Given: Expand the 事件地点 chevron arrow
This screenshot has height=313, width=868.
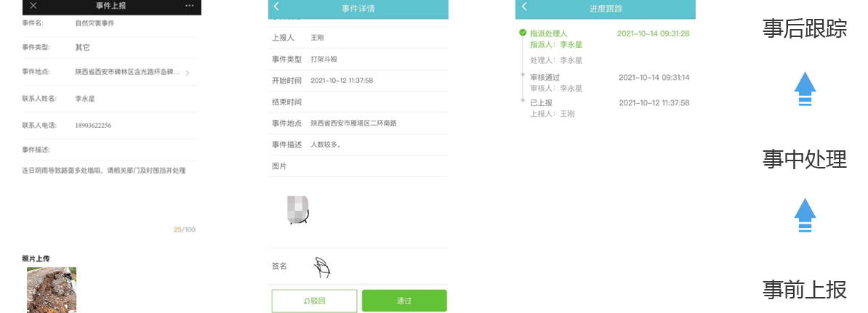Looking at the screenshot, I should click(x=187, y=73).
